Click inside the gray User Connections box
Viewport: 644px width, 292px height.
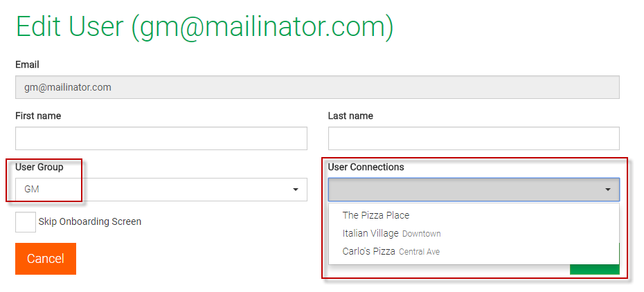464,190
